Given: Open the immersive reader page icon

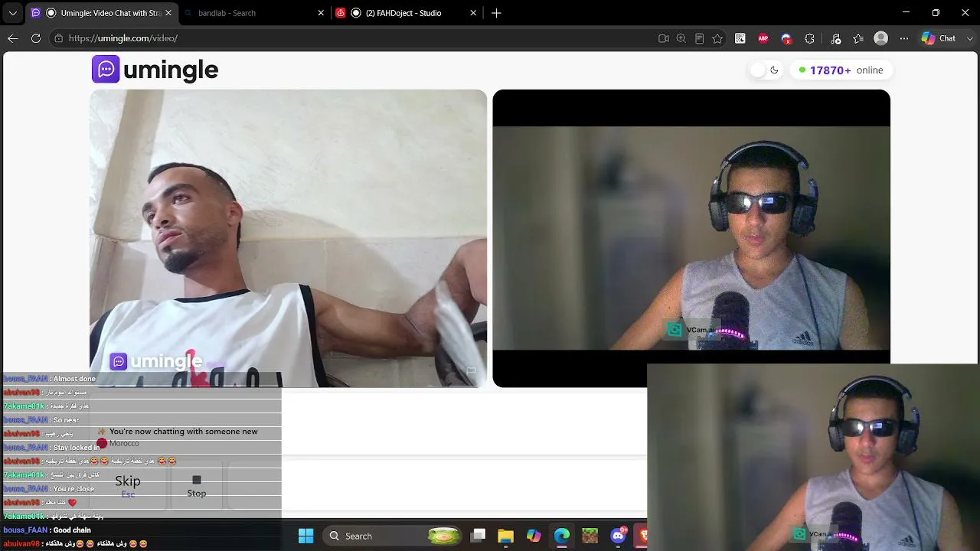Looking at the screenshot, I should coord(700,38).
